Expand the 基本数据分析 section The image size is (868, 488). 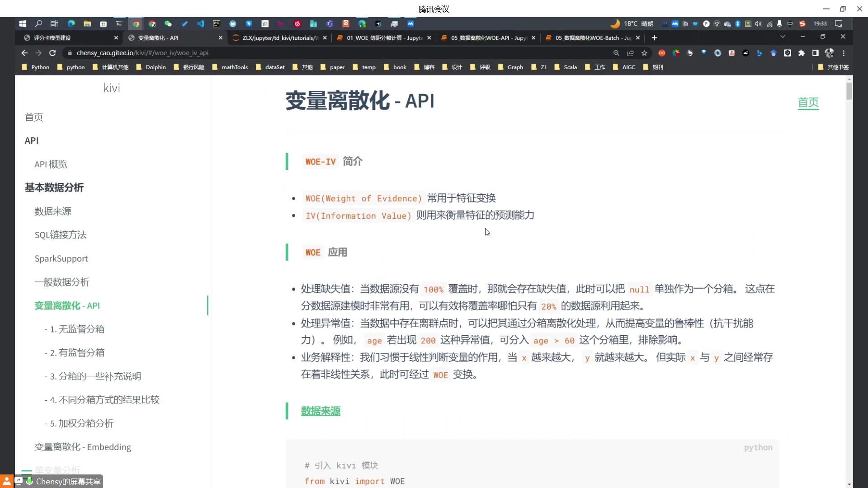pos(54,187)
